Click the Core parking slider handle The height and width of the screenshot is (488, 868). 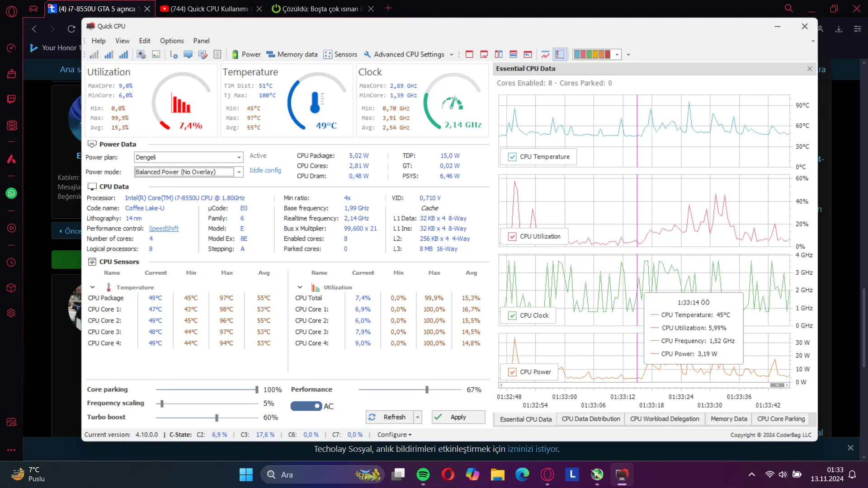click(257, 389)
